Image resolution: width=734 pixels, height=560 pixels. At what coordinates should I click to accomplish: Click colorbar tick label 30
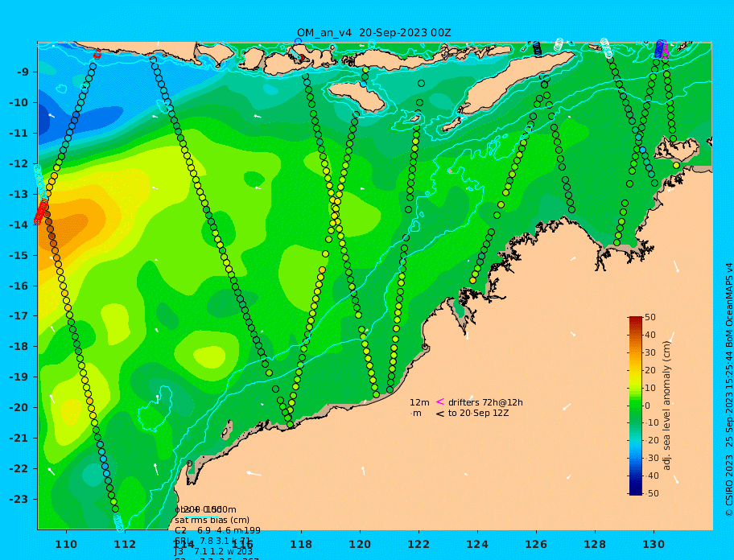point(650,352)
